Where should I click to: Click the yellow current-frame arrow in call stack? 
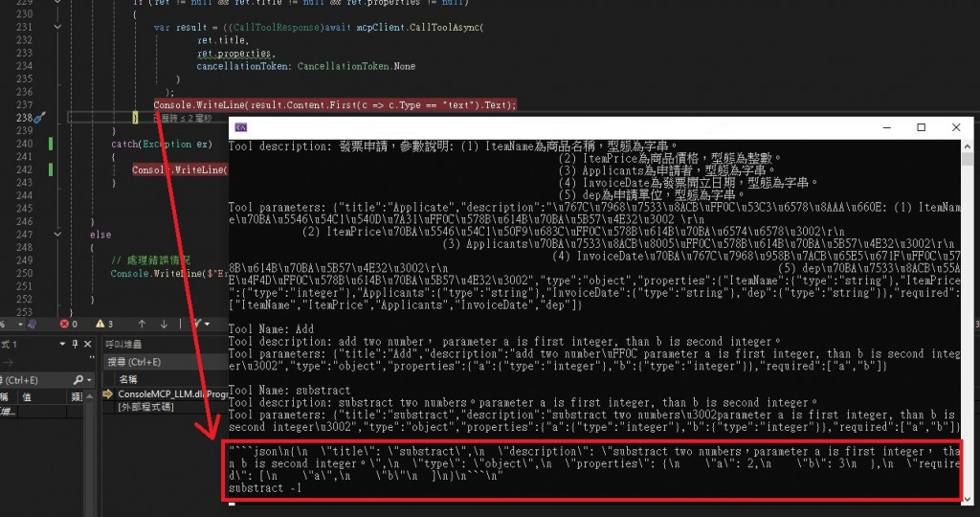coord(107,393)
